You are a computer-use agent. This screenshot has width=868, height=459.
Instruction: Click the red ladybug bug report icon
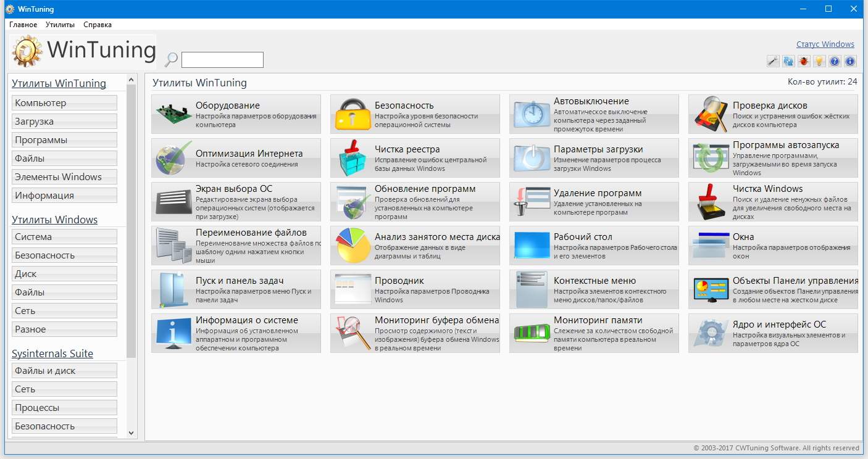pyautogui.click(x=804, y=61)
